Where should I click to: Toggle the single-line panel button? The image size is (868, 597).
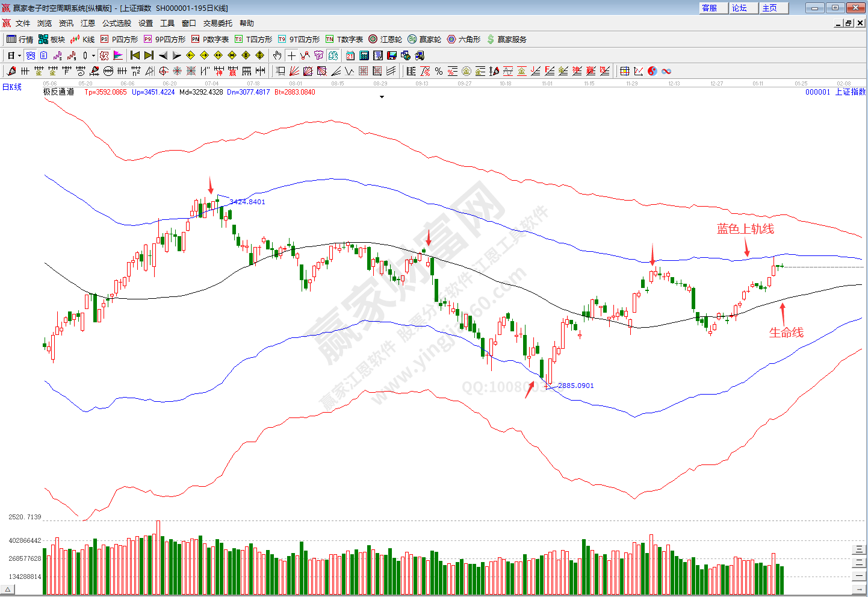pos(859,577)
